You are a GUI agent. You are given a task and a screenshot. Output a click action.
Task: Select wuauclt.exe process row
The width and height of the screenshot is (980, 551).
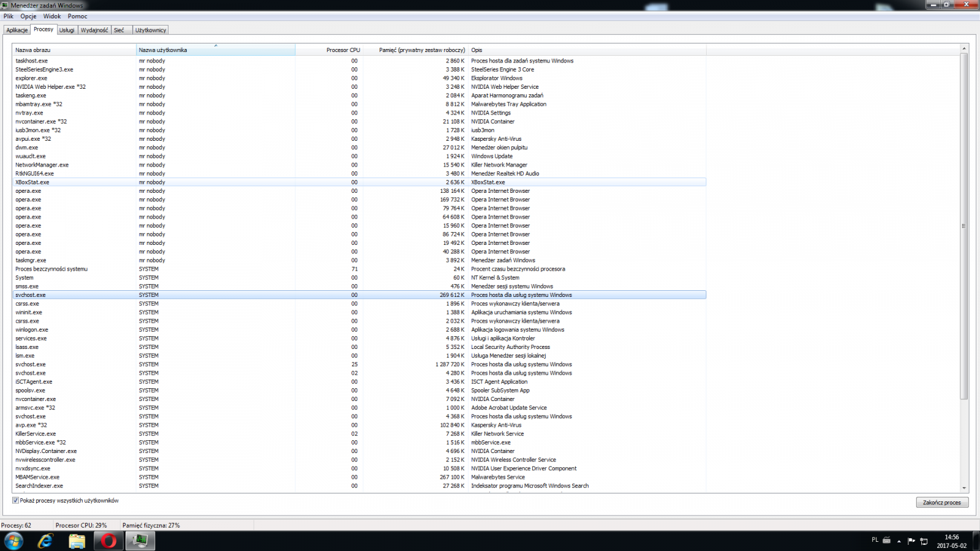[360, 156]
